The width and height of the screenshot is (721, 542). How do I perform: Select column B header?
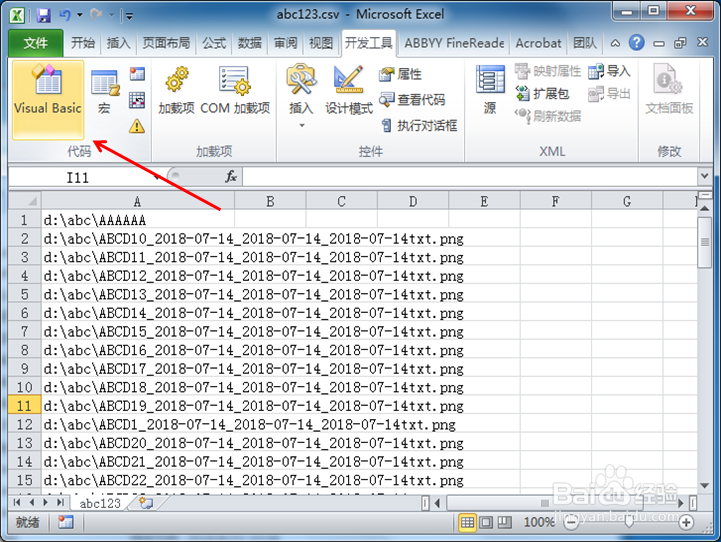pyautogui.click(x=270, y=201)
